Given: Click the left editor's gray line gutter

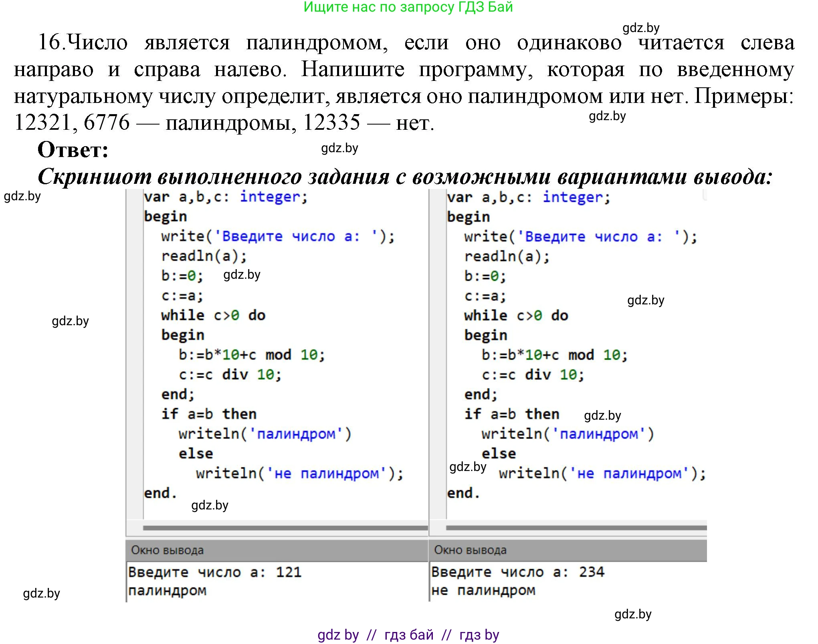Looking at the screenshot, I should (x=135, y=352).
